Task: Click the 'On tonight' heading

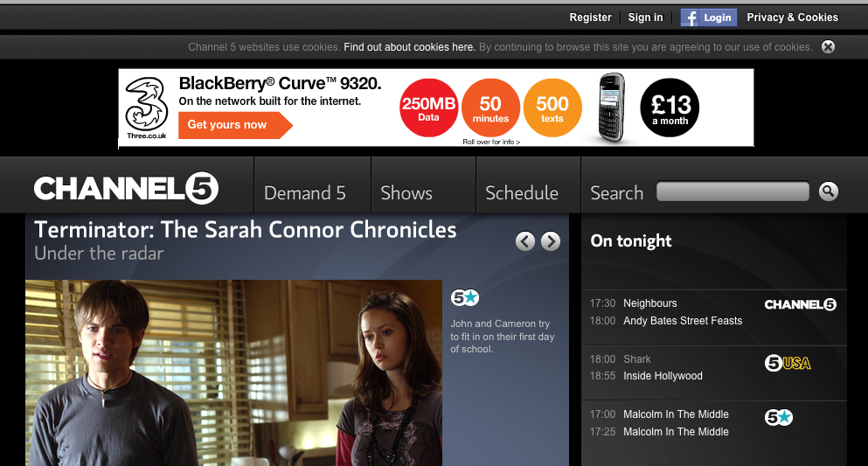Action: point(631,240)
